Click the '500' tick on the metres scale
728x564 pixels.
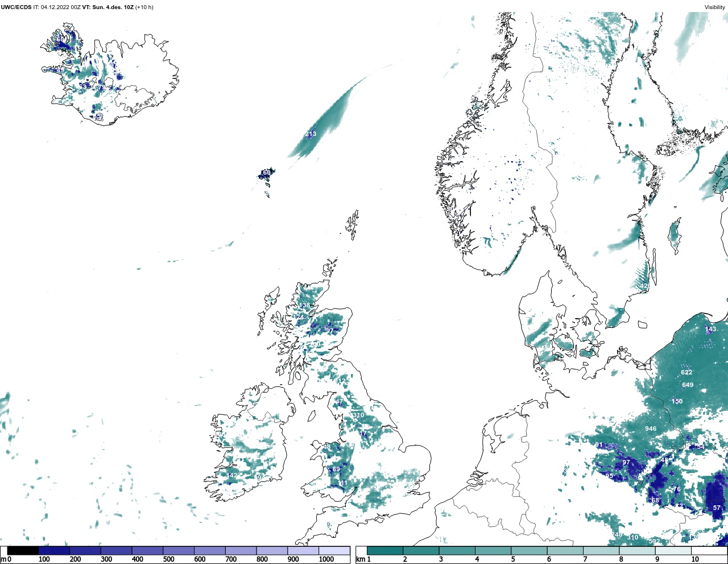pos(168,559)
